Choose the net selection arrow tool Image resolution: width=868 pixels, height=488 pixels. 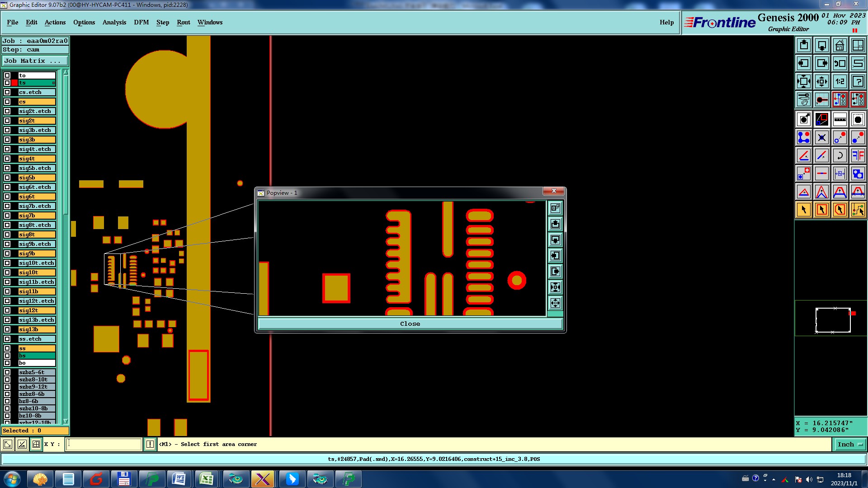tap(858, 210)
